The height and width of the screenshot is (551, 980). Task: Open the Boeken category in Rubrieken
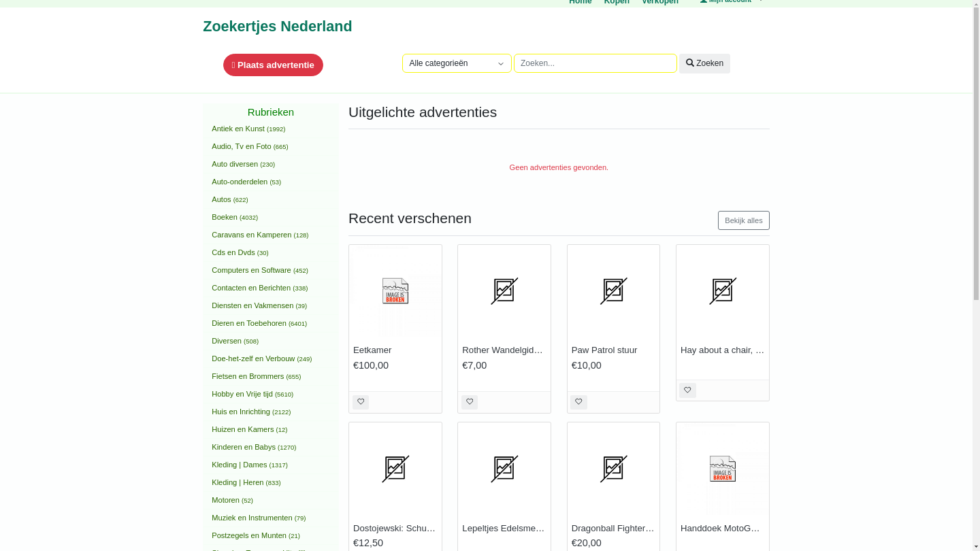[225, 218]
